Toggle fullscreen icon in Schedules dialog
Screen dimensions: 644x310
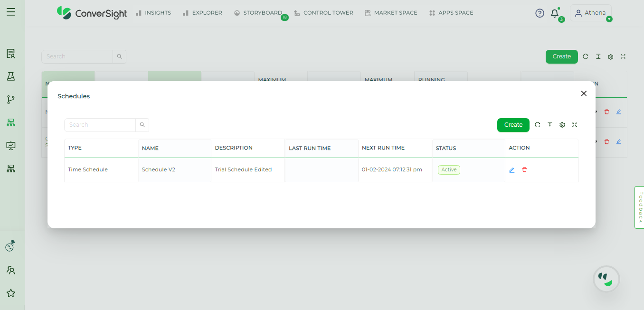coord(575,125)
